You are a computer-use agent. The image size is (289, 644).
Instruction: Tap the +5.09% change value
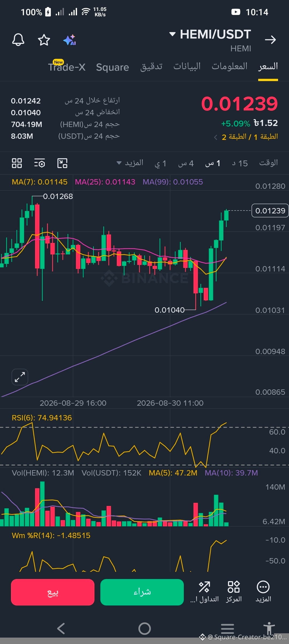click(235, 123)
